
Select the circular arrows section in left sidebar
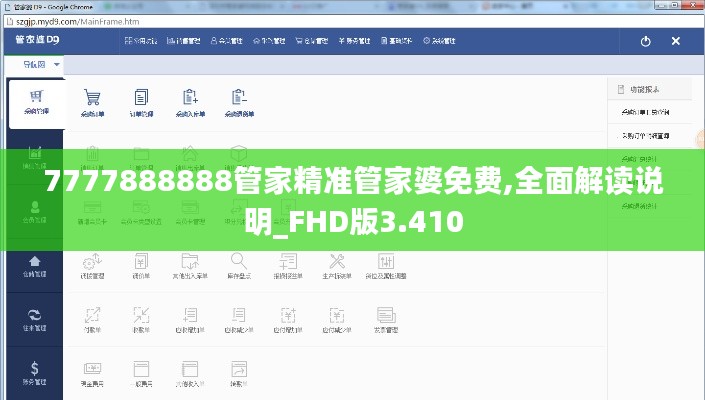pyautogui.click(x=35, y=318)
